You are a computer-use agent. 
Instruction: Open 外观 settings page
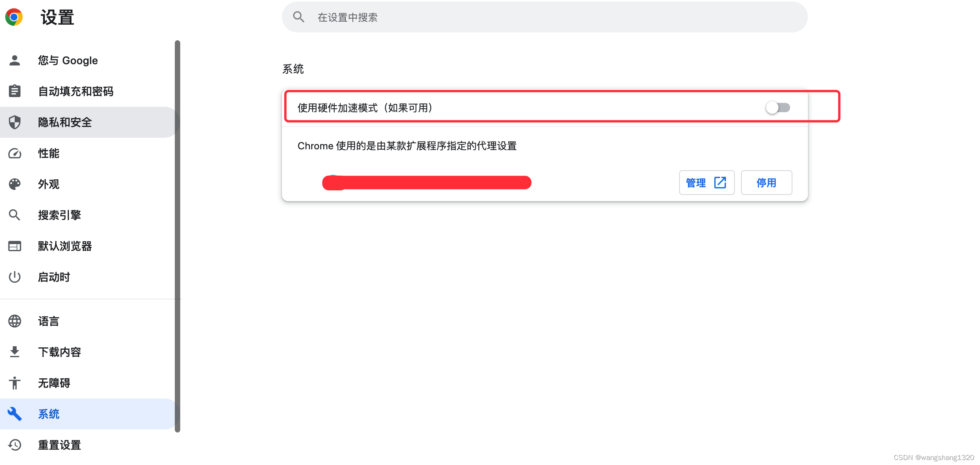pyautogui.click(x=88, y=184)
